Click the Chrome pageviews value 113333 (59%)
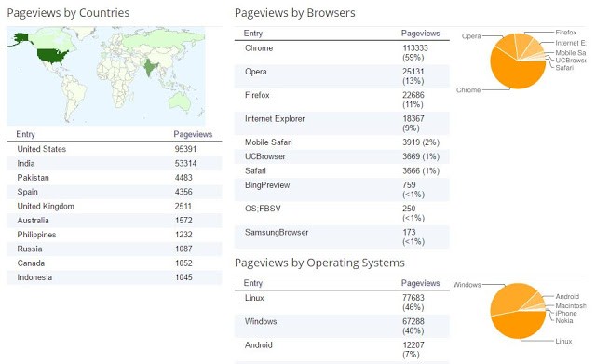Image resolution: width=596 pixels, height=364 pixels. [415, 53]
